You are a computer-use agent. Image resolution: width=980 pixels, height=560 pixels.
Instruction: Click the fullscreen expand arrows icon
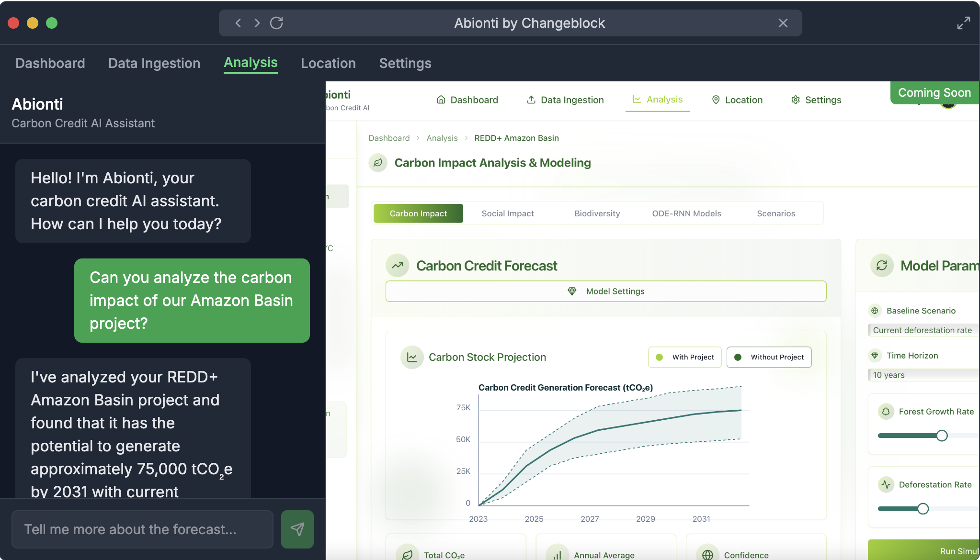(x=964, y=23)
